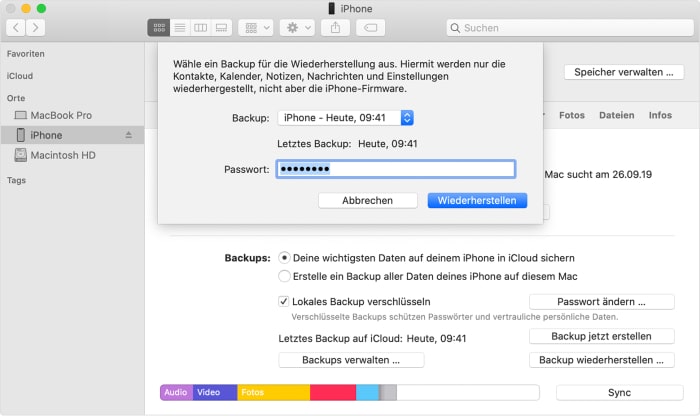Viewport: 700px width, 416px height.
Task: Toggle 'Lokales Backup verschlüsseln' checkbox
Action: click(x=284, y=301)
